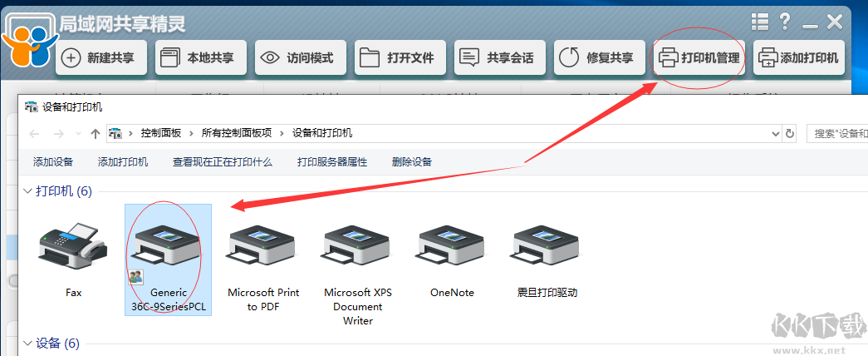The image size is (868, 356).
Task: Click address bar location icon
Action: point(115,133)
